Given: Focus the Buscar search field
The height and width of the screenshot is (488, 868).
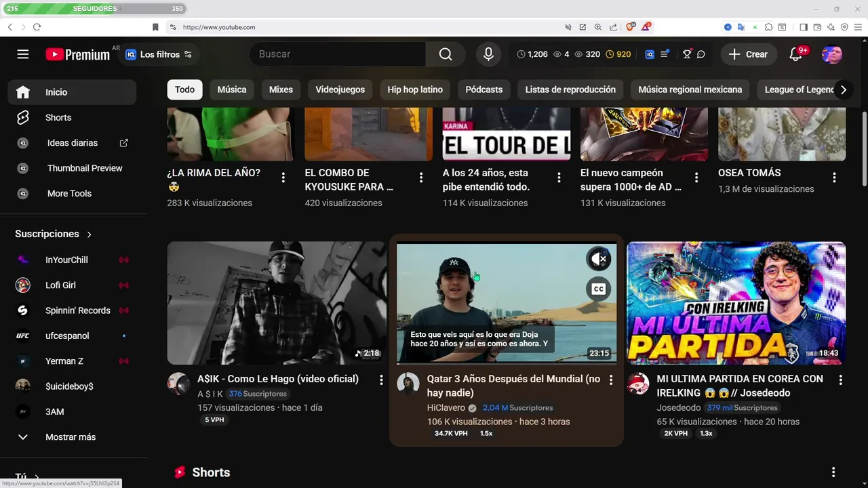Looking at the screenshot, I should click(x=338, y=54).
